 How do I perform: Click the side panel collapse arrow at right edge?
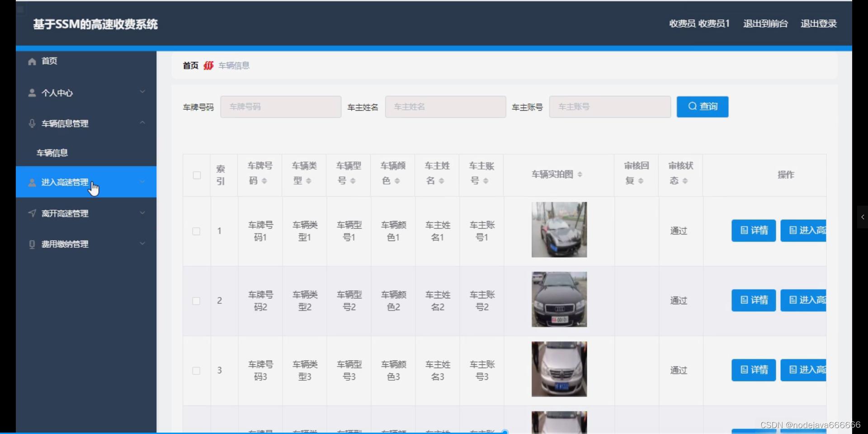pyautogui.click(x=863, y=217)
